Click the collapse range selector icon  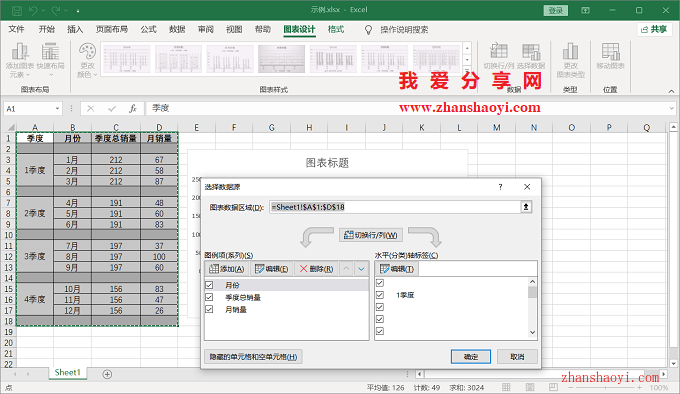tap(526, 207)
